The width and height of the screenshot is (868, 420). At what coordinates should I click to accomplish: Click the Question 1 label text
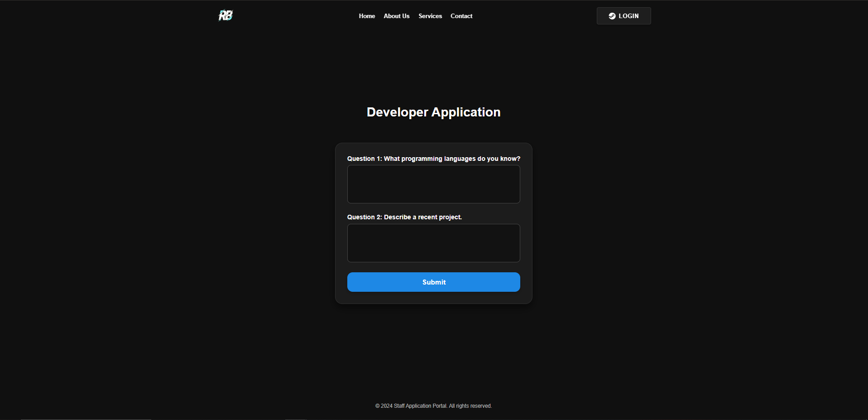433,159
